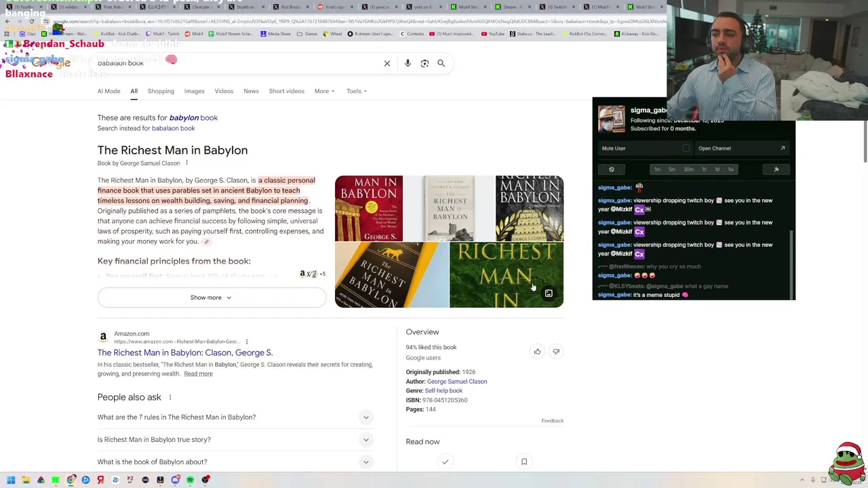The width and height of the screenshot is (868, 488).
Task: Switch to Videos tab
Action: (224, 91)
